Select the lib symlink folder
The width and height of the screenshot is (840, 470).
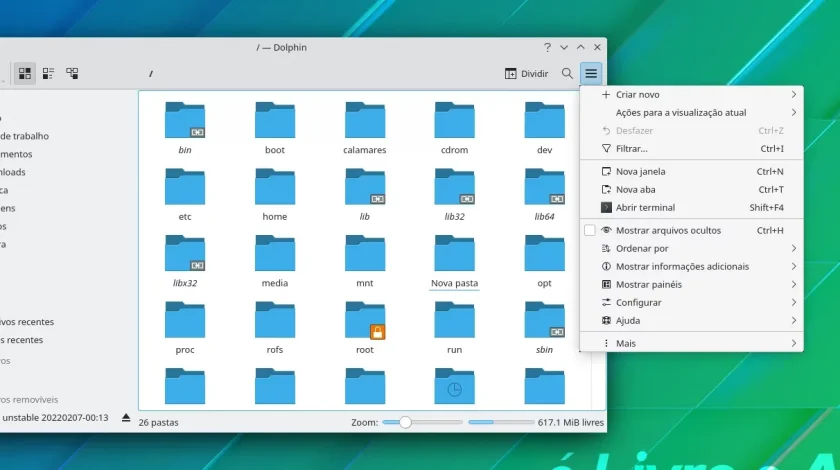click(x=365, y=195)
